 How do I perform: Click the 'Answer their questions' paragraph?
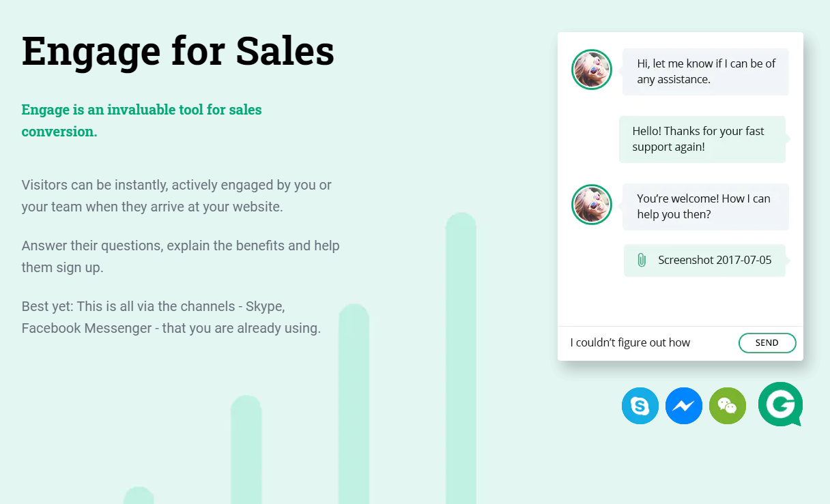pos(180,256)
